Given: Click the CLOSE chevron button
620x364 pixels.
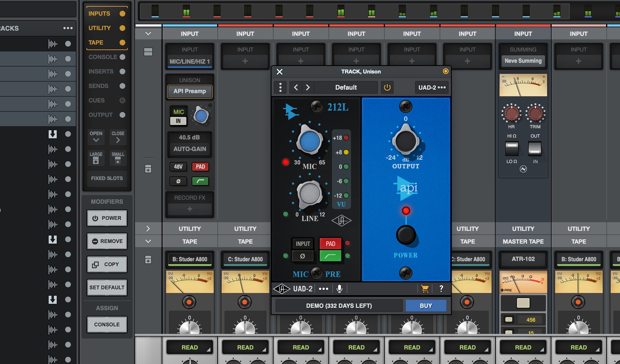Looking at the screenshot, I should coord(118,137).
